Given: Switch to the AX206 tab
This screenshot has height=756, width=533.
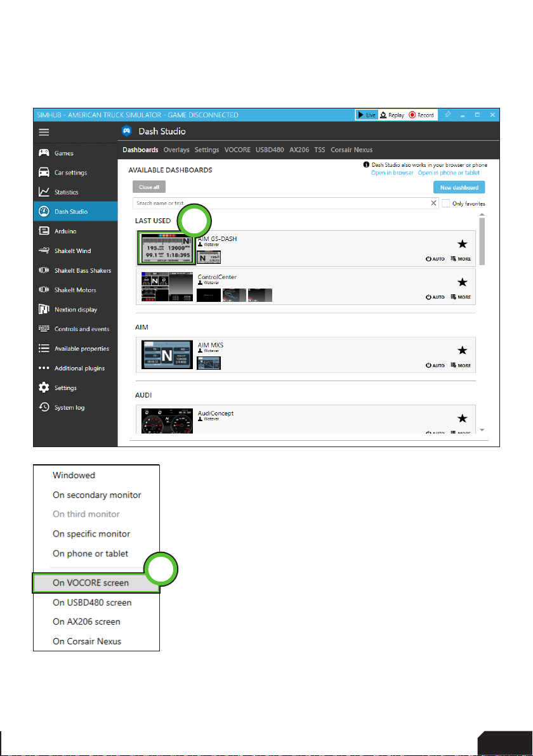Looking at the screenshot, I should click(x=299, y=150).
